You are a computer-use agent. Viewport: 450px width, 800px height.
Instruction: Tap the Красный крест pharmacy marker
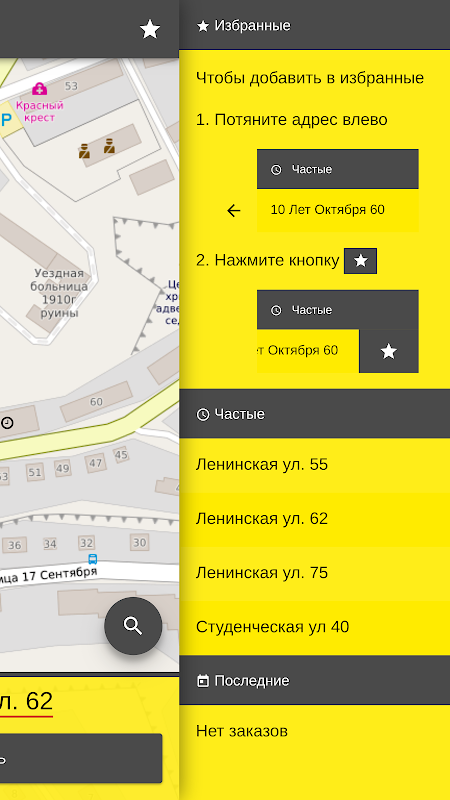coord(39,89)
